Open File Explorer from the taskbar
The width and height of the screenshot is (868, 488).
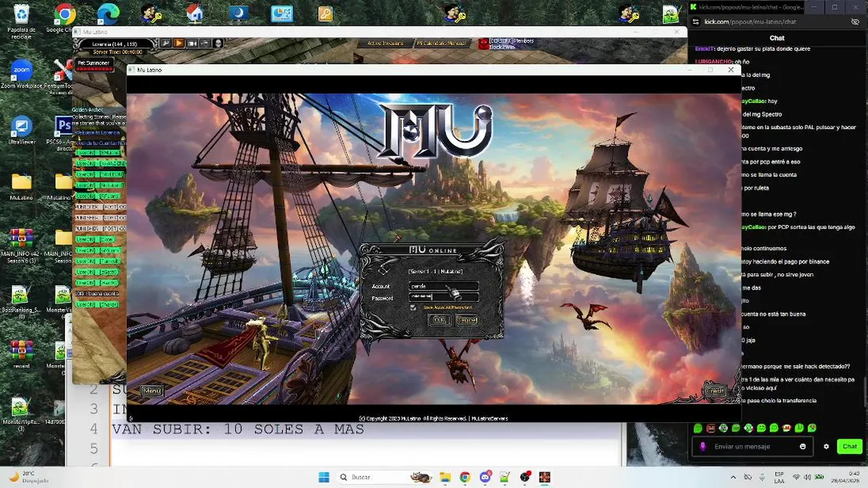[x=445, y=477]
